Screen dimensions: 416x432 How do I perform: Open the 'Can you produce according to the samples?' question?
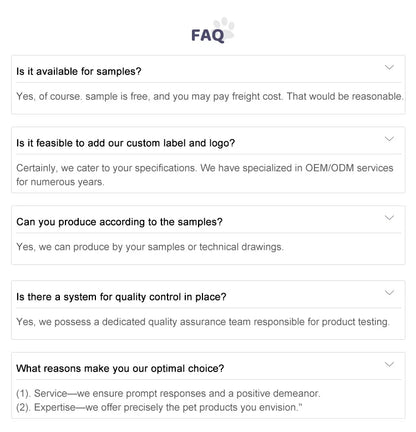[x=119, y=222]
